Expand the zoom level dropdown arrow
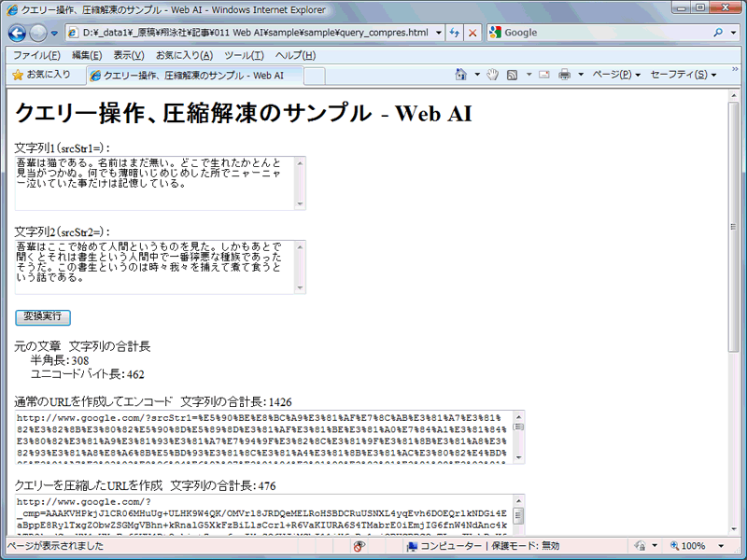The height and width of the screenshot is (560, 747). click(721, 546)
